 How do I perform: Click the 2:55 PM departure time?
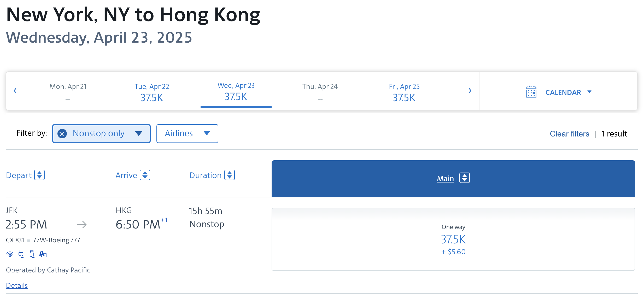pos(26,225)
